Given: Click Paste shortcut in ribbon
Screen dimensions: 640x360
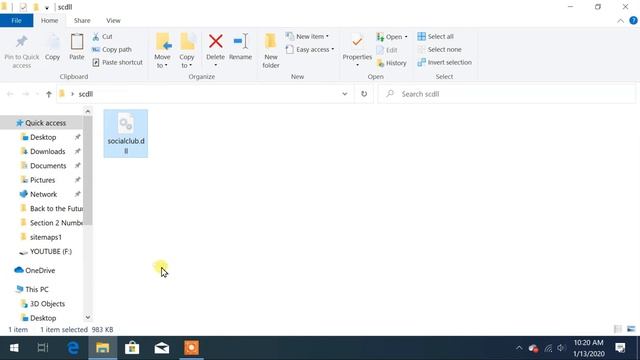Looking at the screenshot, I should [118, 62].
